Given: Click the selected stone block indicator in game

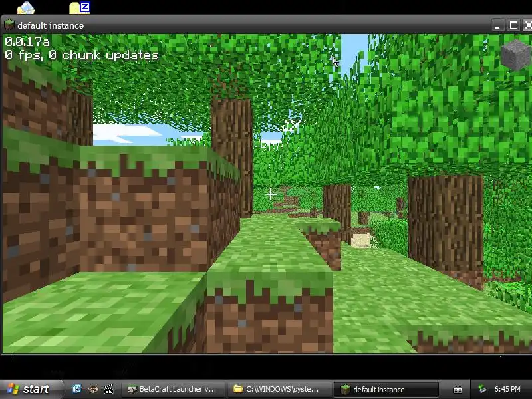Looking at the screenshot, I should 515,55.
